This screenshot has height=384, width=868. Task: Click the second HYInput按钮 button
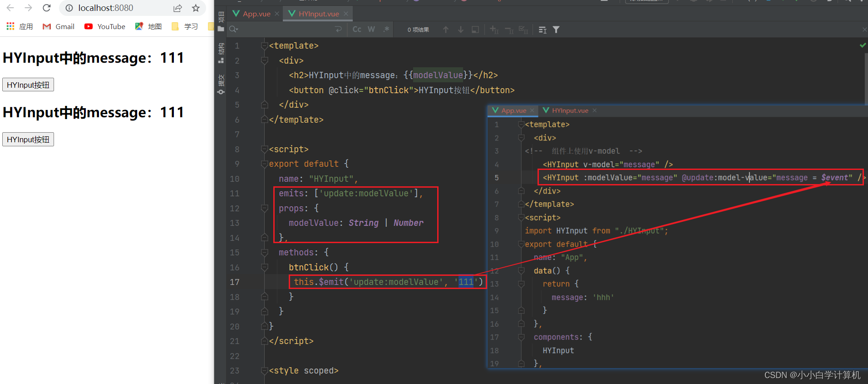point(28,140)
